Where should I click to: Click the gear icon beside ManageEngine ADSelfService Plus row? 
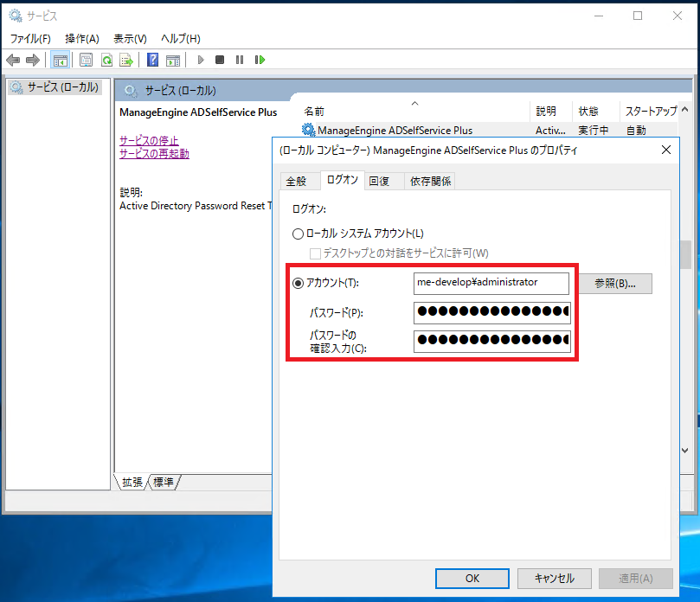point(309,130)
